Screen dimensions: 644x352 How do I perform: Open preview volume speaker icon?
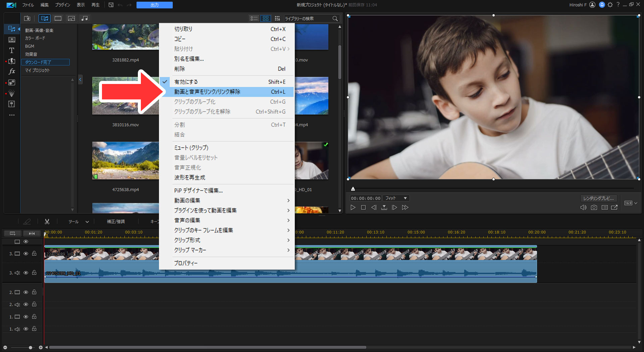583,208
